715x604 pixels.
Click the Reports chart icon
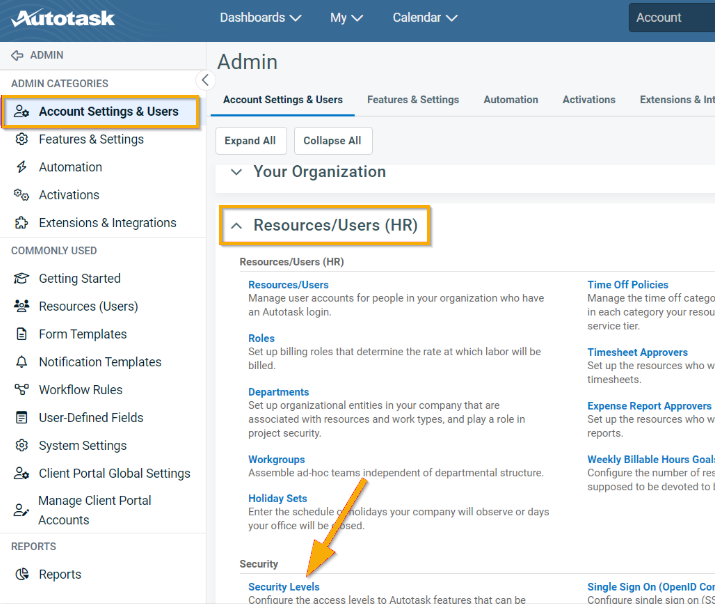[x=21, y=575]
